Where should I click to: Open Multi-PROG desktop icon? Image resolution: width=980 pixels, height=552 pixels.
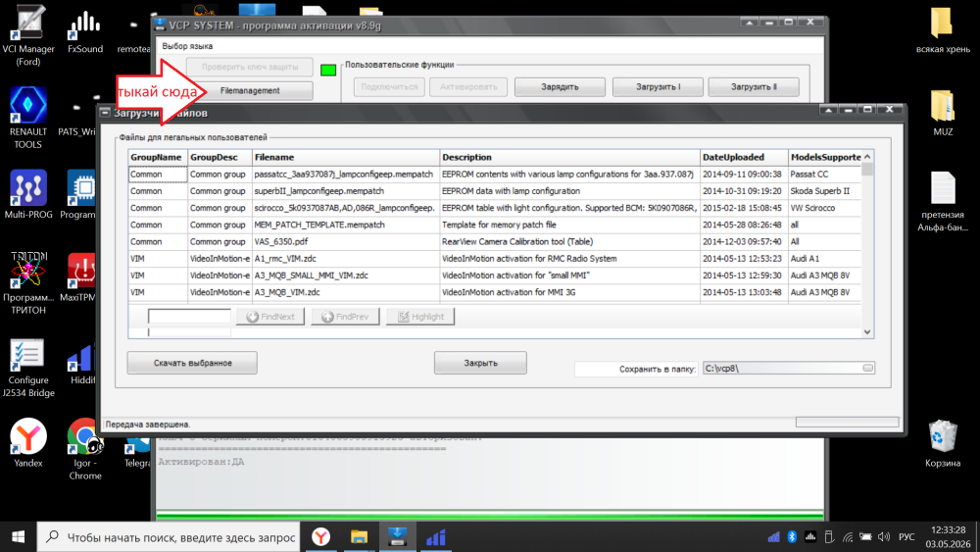click(x=28, y=194)
